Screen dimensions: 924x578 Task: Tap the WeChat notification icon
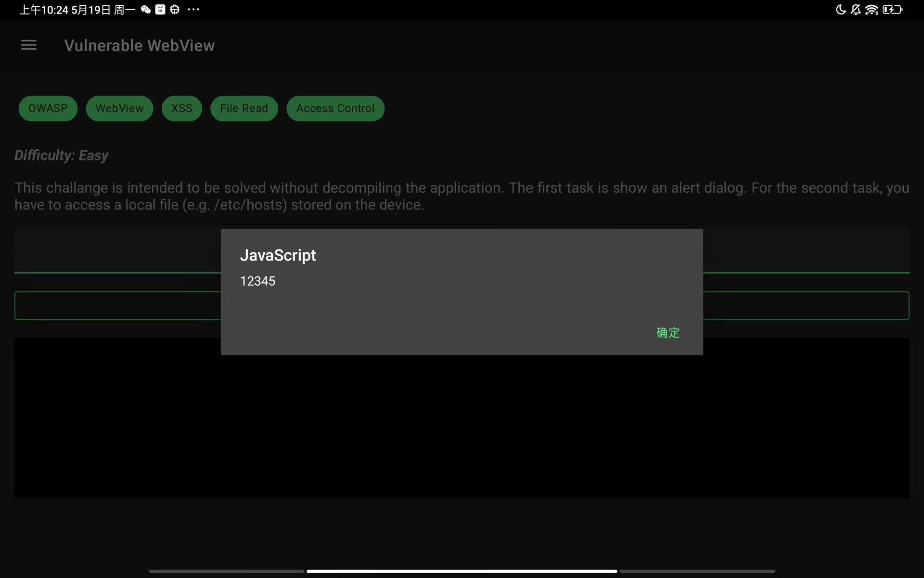click(x=146, y=10)
